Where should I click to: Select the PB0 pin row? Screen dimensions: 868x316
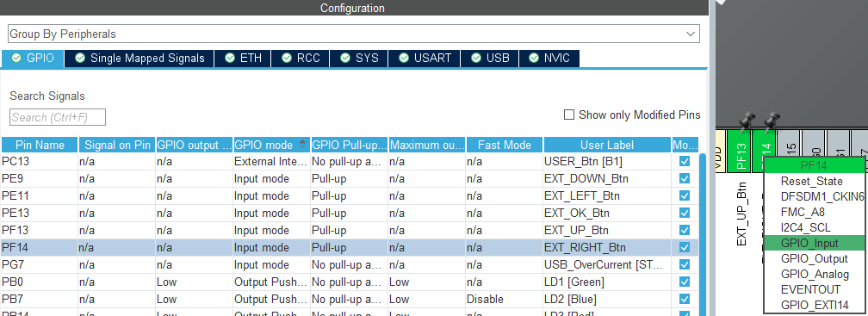point(350,282)
